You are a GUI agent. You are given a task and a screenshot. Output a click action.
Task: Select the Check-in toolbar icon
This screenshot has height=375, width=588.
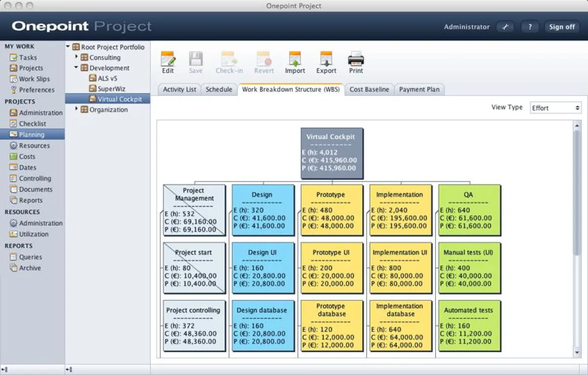[229, 59]
